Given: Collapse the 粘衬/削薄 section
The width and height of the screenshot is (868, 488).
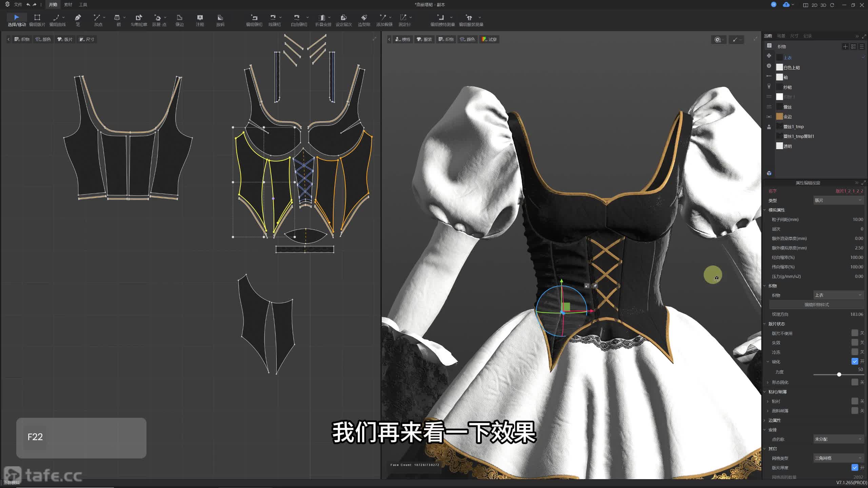Looking at the screenshot, I should (x=765, y=392).
